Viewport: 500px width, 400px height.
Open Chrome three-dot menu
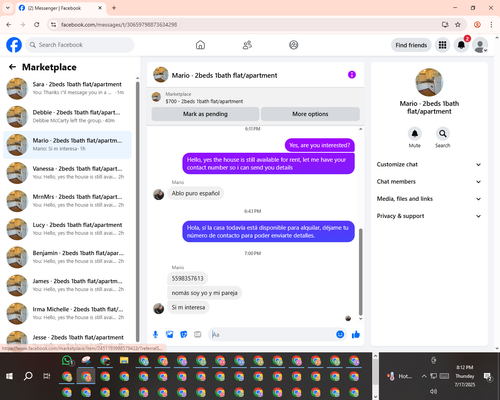click(x=491, y=25)
